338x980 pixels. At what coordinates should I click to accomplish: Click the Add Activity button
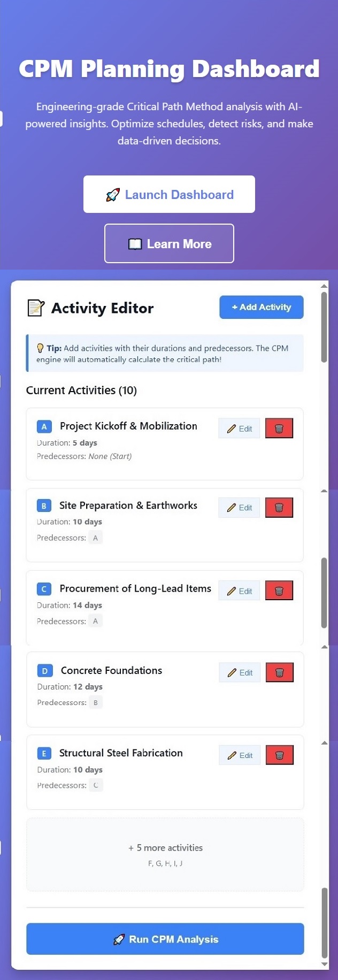click(x=261, y=307)
